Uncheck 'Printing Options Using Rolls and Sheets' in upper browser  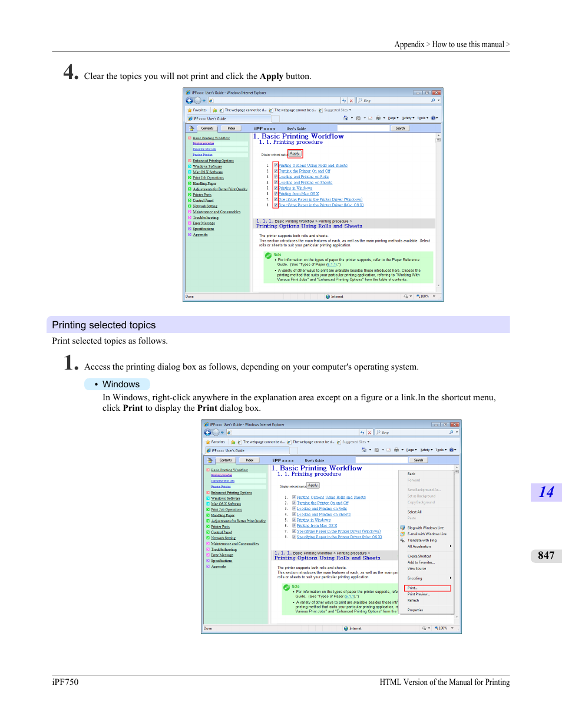276,166
